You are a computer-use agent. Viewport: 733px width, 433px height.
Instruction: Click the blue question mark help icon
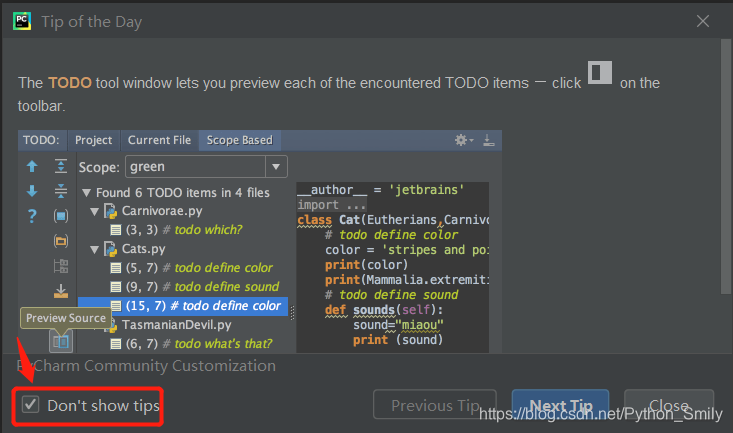click(32, 216)
